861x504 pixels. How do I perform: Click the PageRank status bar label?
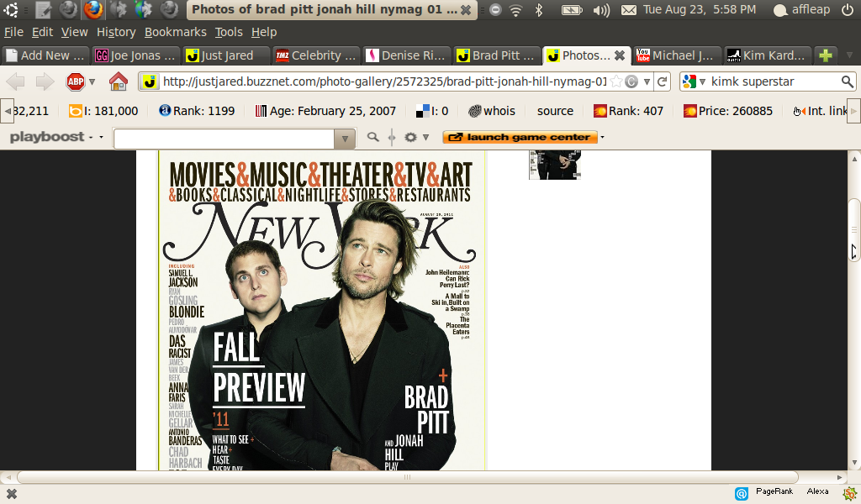[x=774, y=491]
